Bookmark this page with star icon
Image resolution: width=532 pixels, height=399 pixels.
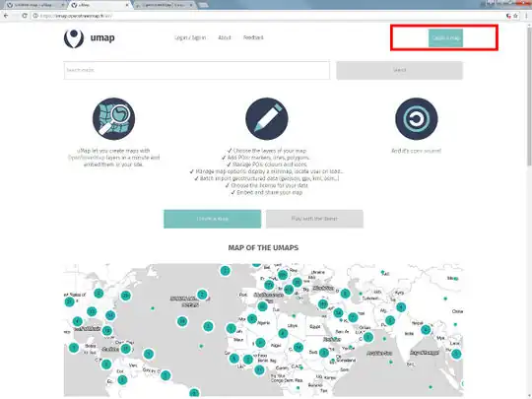pyautogui.click(x=515, y=16)
